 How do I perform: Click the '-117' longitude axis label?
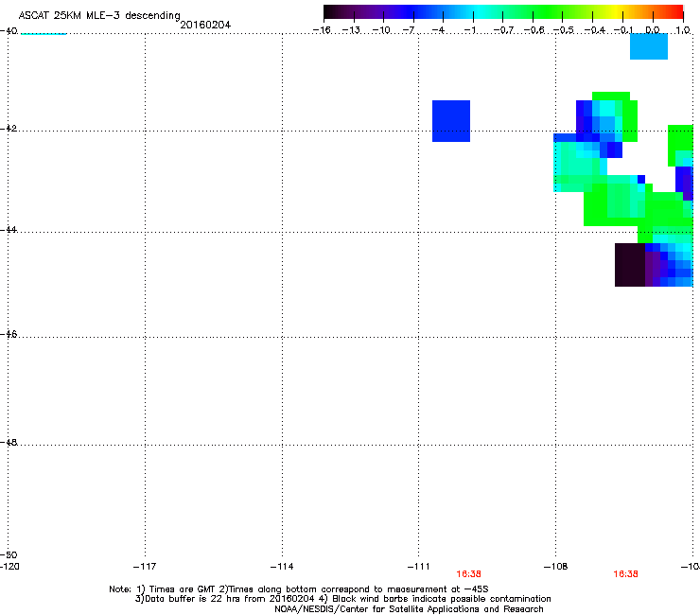(x=145, y=567)
